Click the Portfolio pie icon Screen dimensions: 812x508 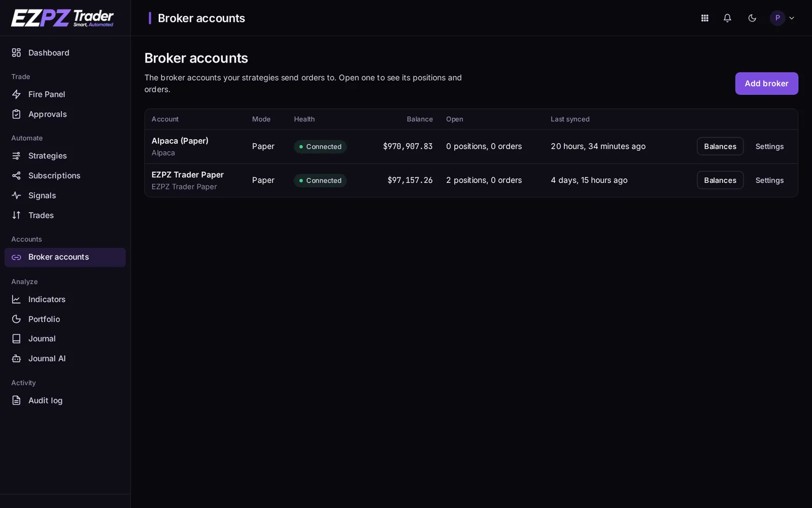coord(16,319)
